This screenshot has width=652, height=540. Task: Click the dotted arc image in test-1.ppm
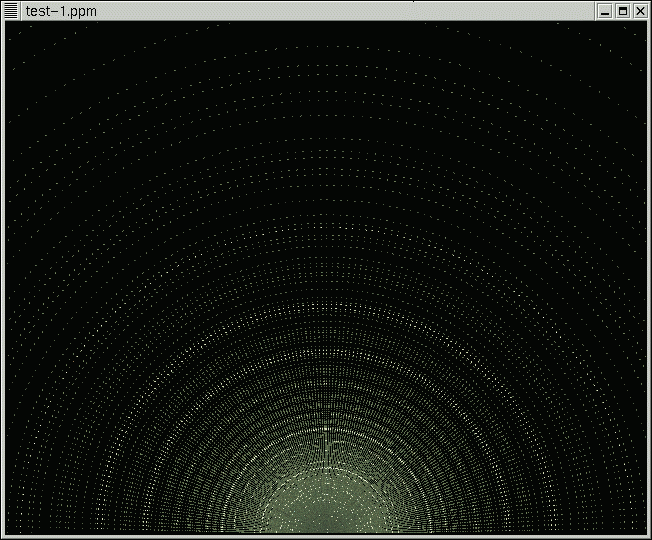coord(326,278)
